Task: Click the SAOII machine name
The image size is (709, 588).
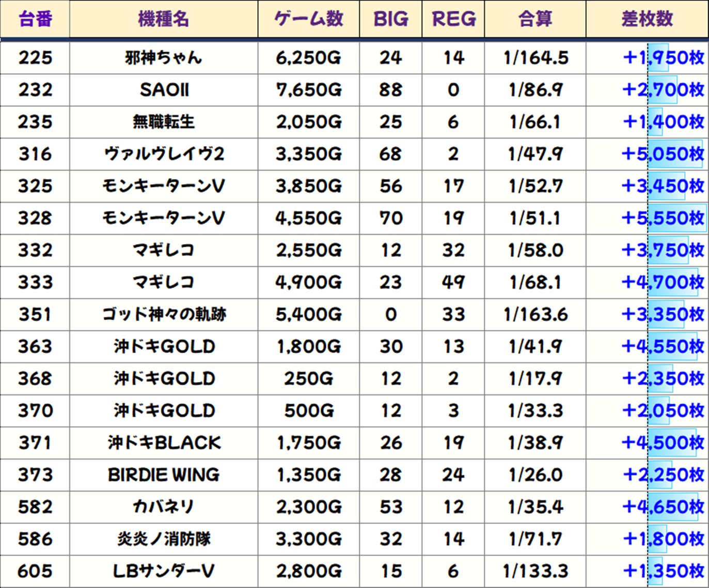Action: click(164, 90)
